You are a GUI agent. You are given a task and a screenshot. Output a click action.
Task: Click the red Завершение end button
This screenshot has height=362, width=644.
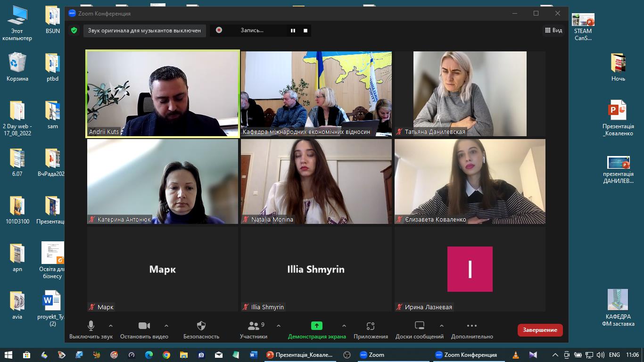click(540, 330)
